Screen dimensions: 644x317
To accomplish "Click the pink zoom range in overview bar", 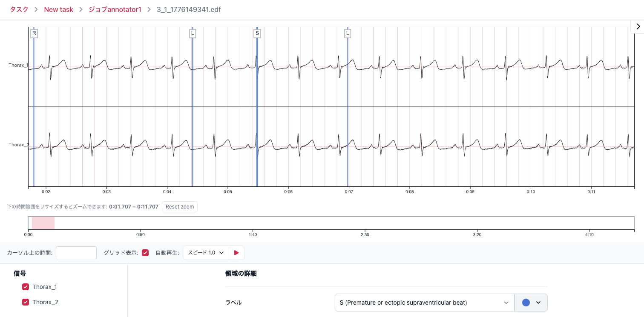I will tap(43, 223).
